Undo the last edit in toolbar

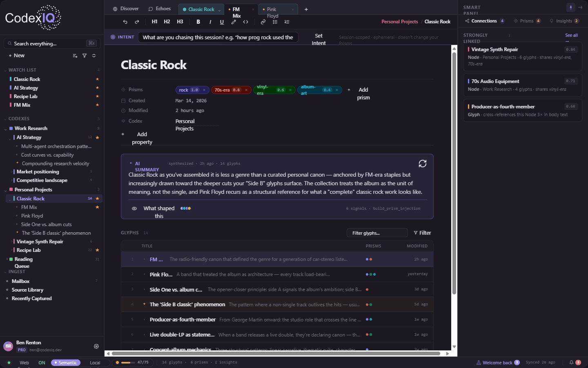125,22
